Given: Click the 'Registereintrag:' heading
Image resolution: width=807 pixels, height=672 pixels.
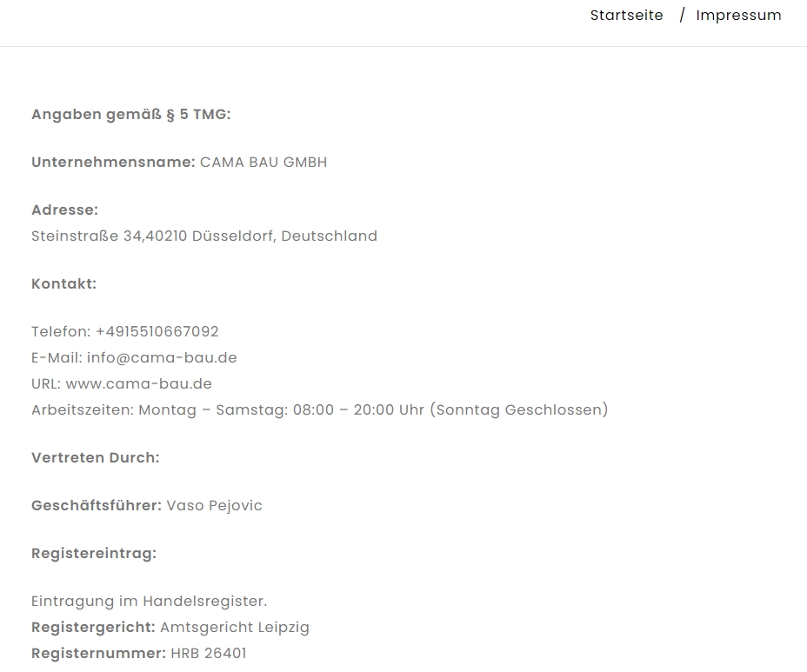Looking at the screenshot, I should click(x=94, y=554).
